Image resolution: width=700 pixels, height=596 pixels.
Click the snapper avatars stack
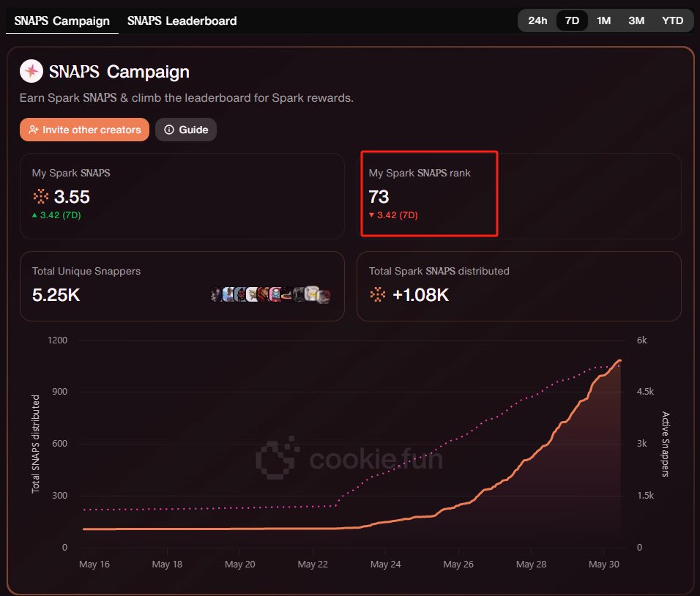[270, 294]
